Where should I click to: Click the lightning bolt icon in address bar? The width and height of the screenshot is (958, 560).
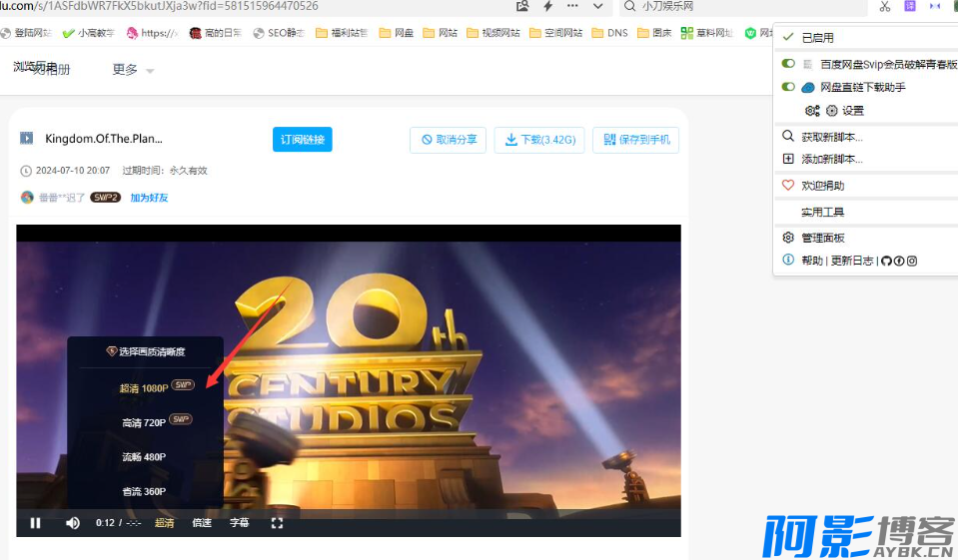547,6
